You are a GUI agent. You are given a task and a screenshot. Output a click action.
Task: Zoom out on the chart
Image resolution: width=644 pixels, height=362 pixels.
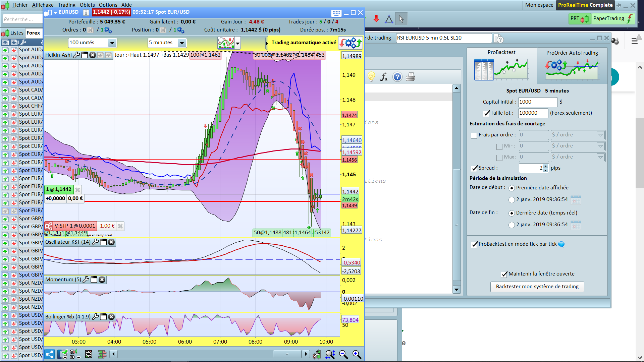[343, 354]
